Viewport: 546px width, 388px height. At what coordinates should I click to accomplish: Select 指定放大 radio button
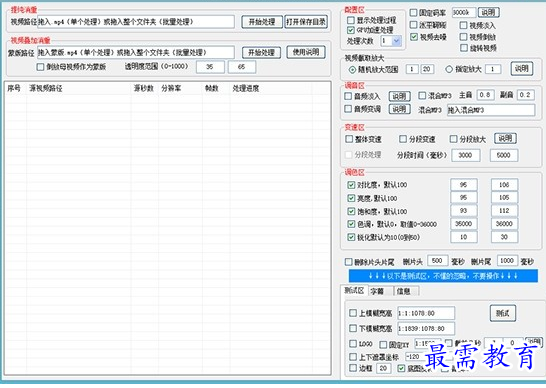click(x=449, y=69)
